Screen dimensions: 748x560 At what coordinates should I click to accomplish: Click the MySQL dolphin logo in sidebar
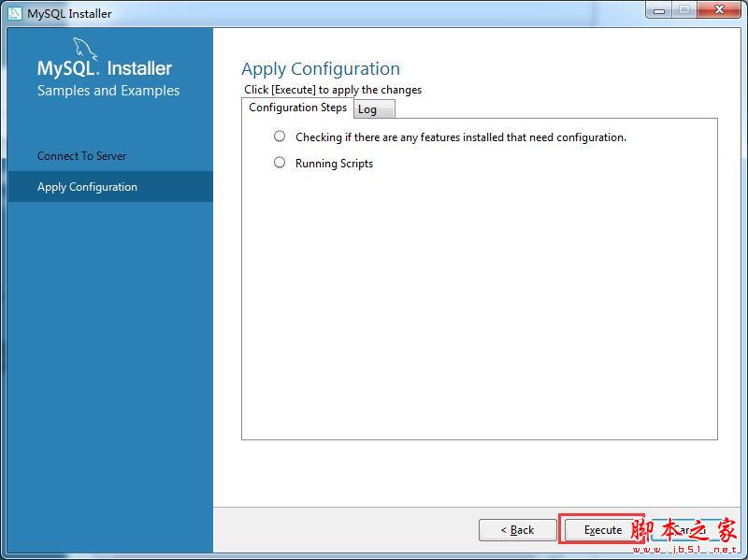pos(84,50)
